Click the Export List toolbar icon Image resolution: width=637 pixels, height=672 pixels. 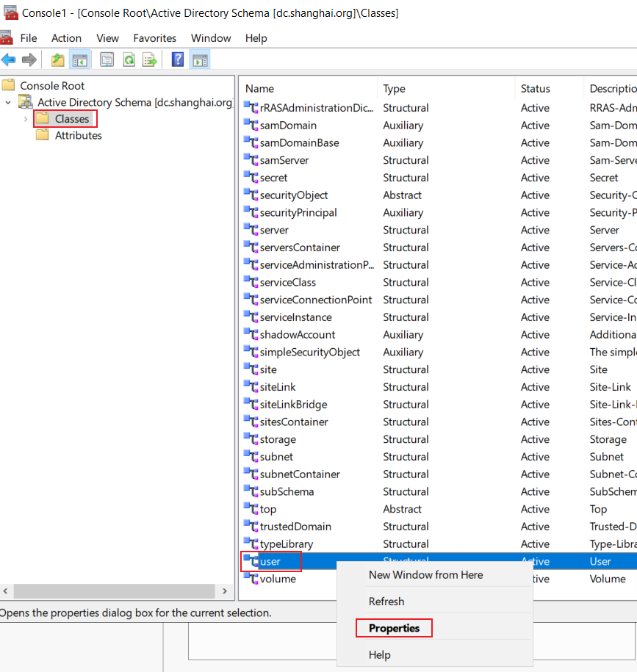click(x=150, y=59)
